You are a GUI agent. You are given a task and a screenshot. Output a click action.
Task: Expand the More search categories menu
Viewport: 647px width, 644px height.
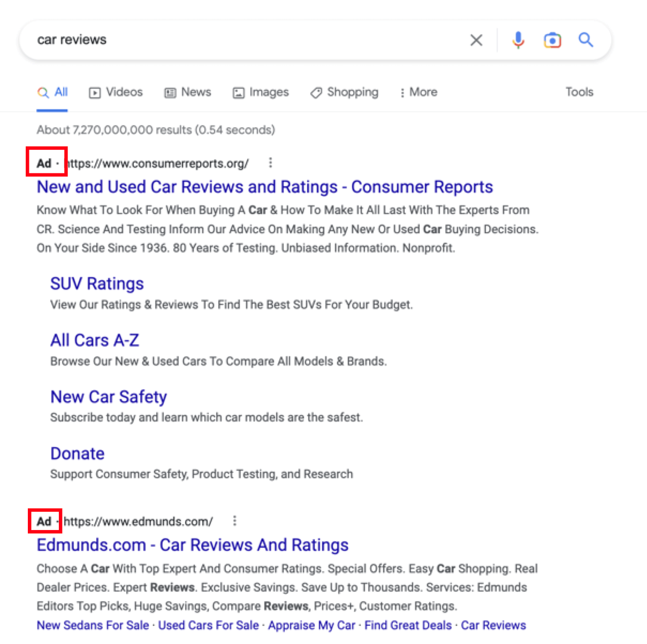click(418, 93)
